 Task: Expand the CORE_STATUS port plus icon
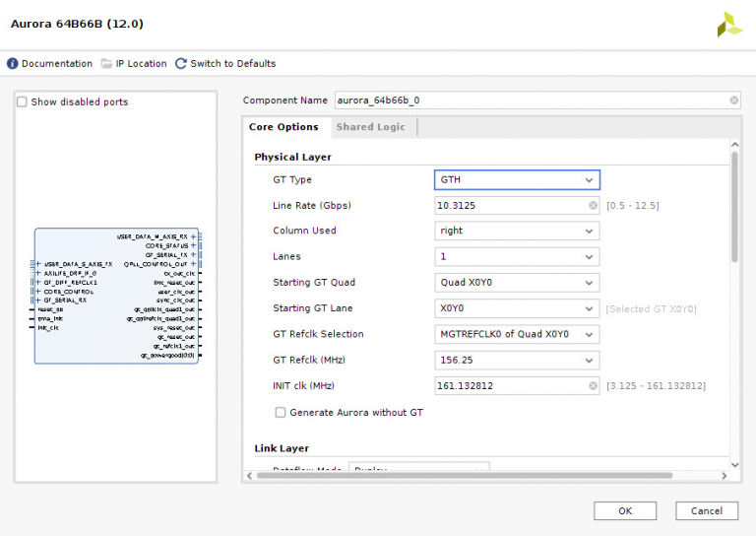click(194, 245)
